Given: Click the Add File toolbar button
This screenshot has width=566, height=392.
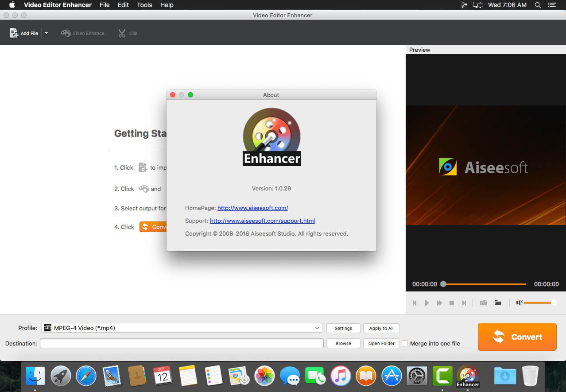Looking at the screenshot, I should 24,33.
